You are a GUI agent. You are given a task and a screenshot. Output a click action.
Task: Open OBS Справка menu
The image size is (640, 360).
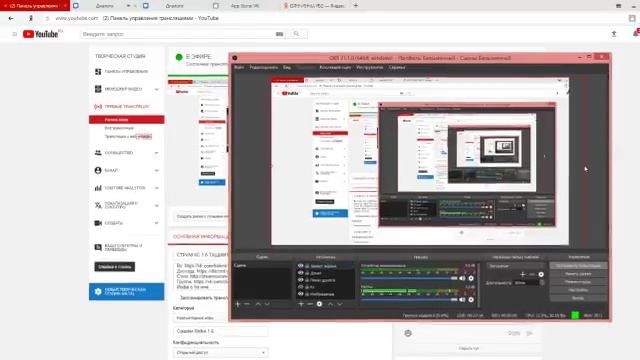click(x=397, y=67)
